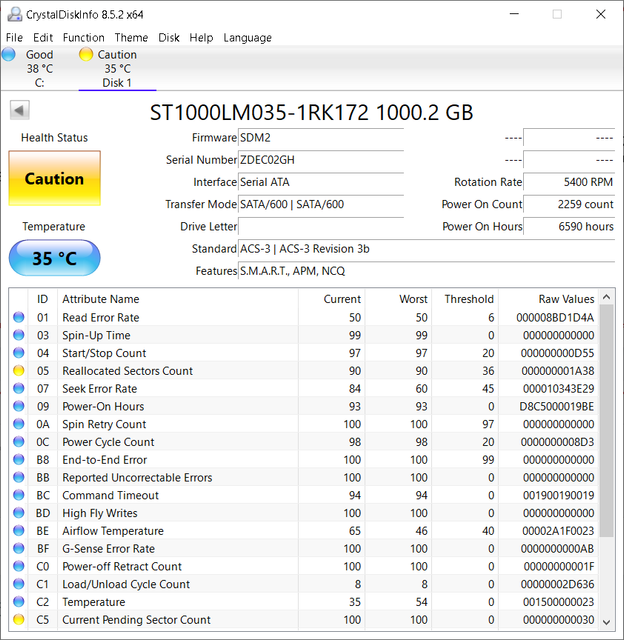Click the blue status icon for Load/Unload Cycle Count

pos(19,584)
